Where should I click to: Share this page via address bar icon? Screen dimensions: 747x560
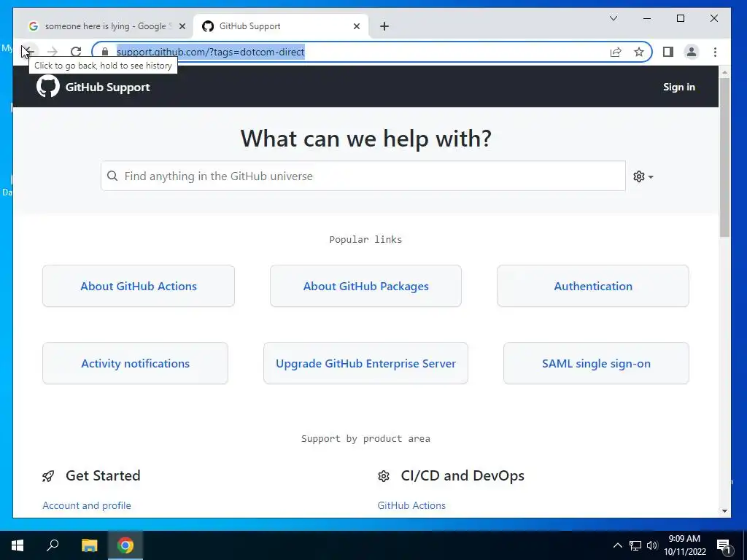(x=616, y=52)
